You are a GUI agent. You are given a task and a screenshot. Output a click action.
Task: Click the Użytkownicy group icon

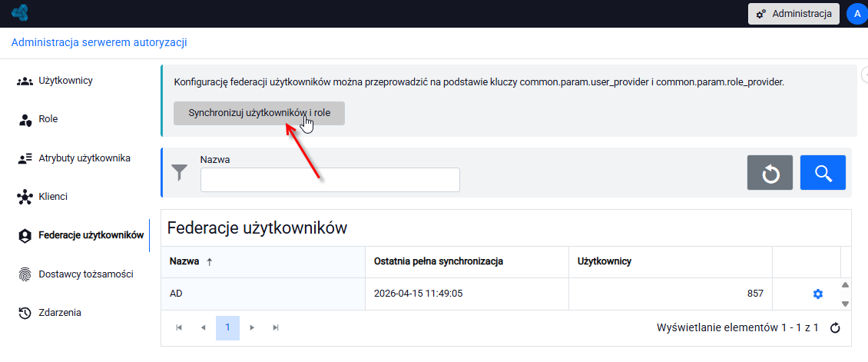point(25,81)
